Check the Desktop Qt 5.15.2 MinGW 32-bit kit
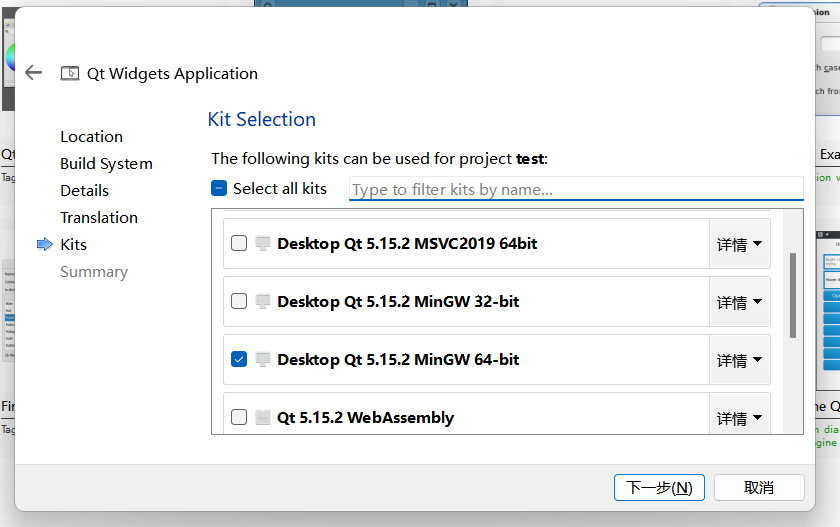Image resolution: width=840 pixels, height=527 pixels. coord(239,301)
